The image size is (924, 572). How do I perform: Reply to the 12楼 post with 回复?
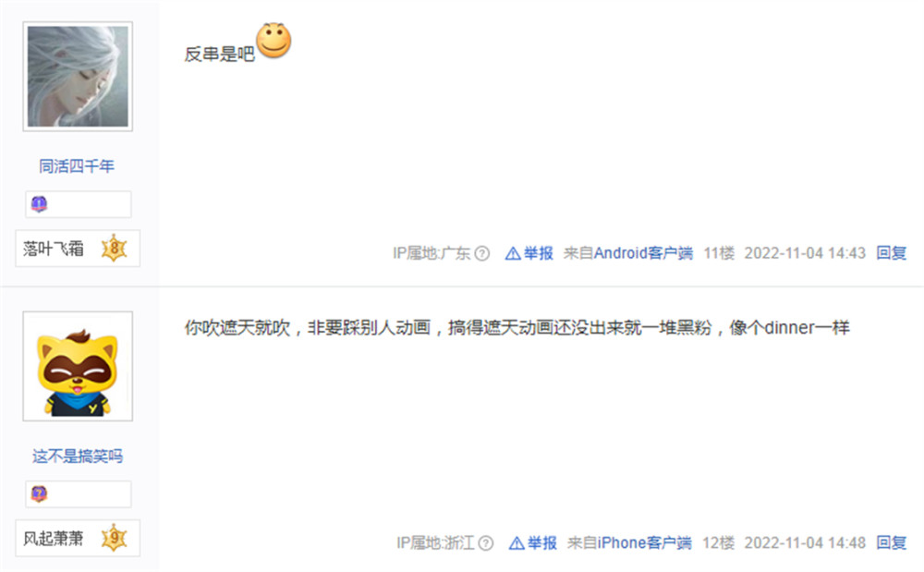click(891, 543)
